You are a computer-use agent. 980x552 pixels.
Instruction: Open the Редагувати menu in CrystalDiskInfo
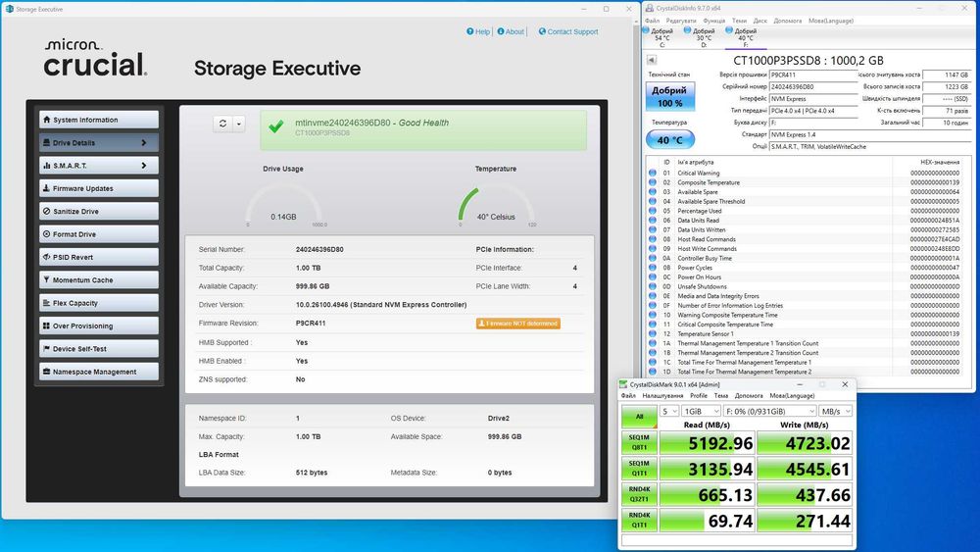[681, 21]
